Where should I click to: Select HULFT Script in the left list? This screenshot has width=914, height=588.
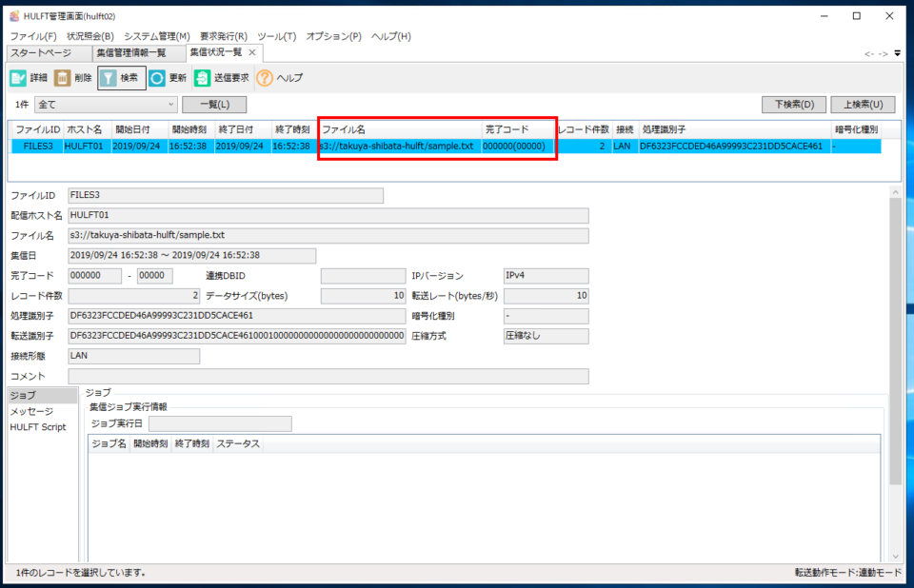coord(43,427)
